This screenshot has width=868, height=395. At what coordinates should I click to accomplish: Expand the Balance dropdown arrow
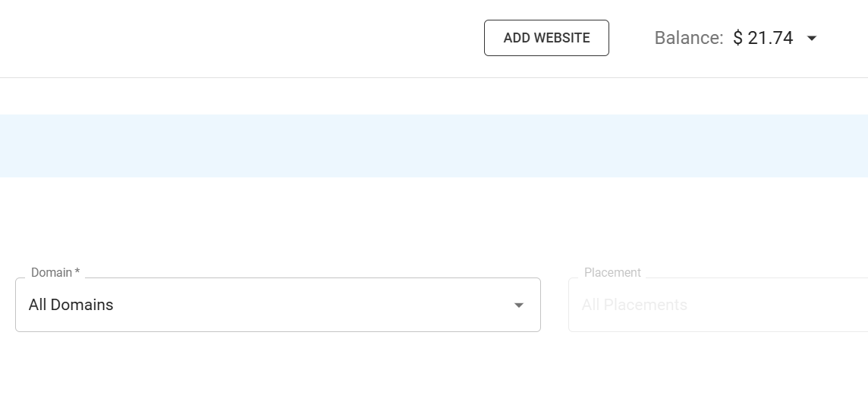tap(812, 38)
